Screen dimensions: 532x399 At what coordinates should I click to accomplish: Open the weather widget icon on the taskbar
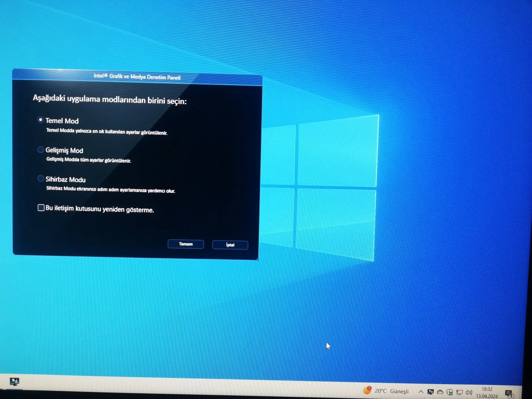pyautogui.click(x=367, y=390)
